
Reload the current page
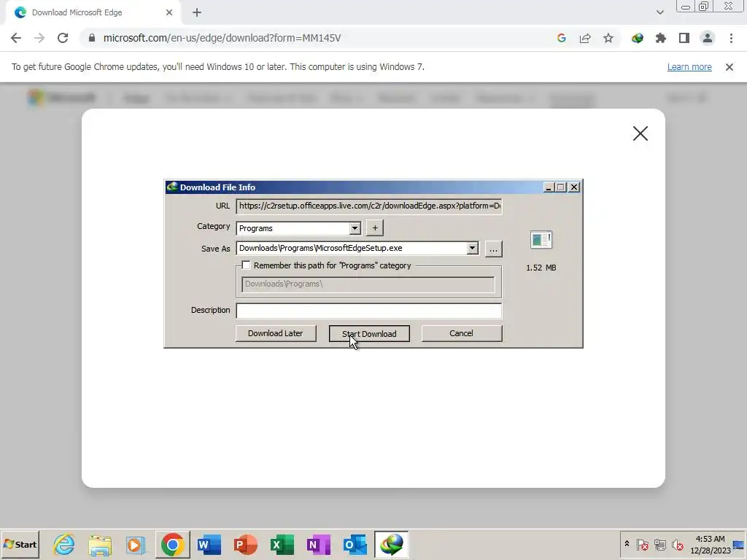[x=63, y=38]
